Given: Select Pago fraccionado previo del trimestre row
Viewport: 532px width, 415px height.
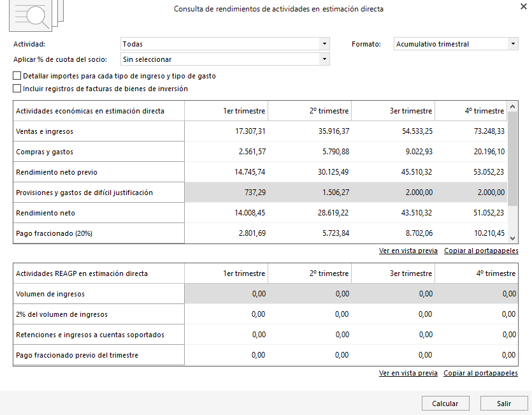Looking at the screenshot, I should [99, 355].
